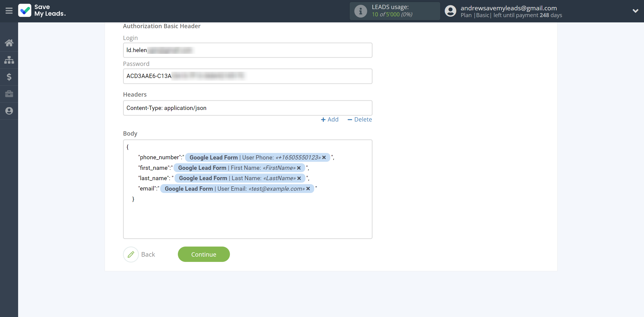Select the User Email variable chip
Image resolution: width=644 pixels, height=317 pixels.
tap(237, 188)
